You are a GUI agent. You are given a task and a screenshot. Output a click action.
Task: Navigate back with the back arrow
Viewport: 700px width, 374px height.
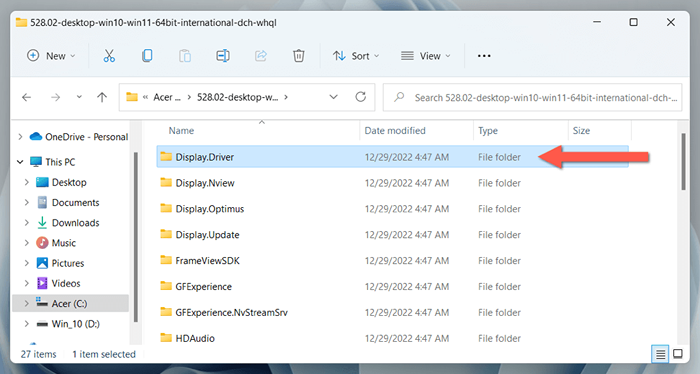pyautogui.click(x=27, y=97)
